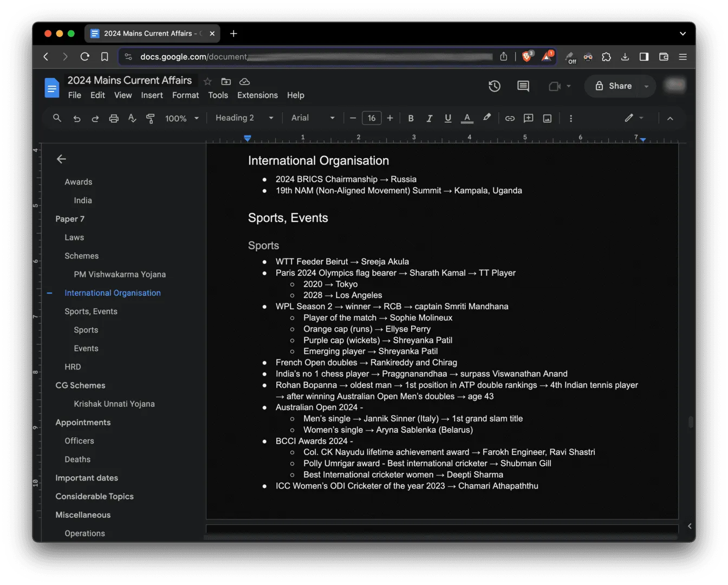
Task: Open the search menus magnifier
Action: click(57, 118)
